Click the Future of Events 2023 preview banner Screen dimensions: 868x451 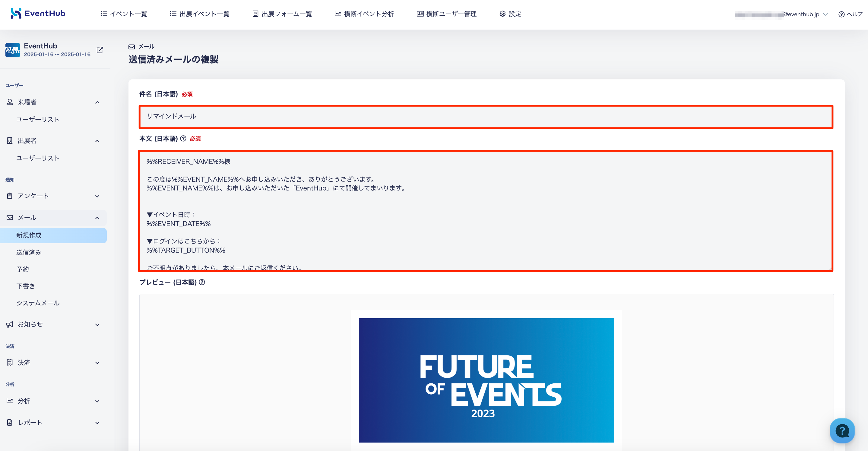486,380
